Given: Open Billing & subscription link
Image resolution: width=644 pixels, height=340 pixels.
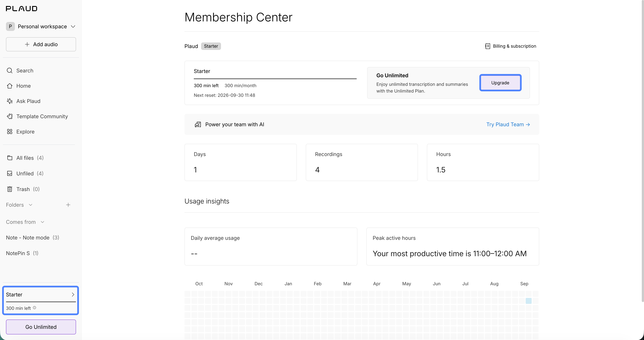Looking at the screenshot, I should click(x=511, y=46).
